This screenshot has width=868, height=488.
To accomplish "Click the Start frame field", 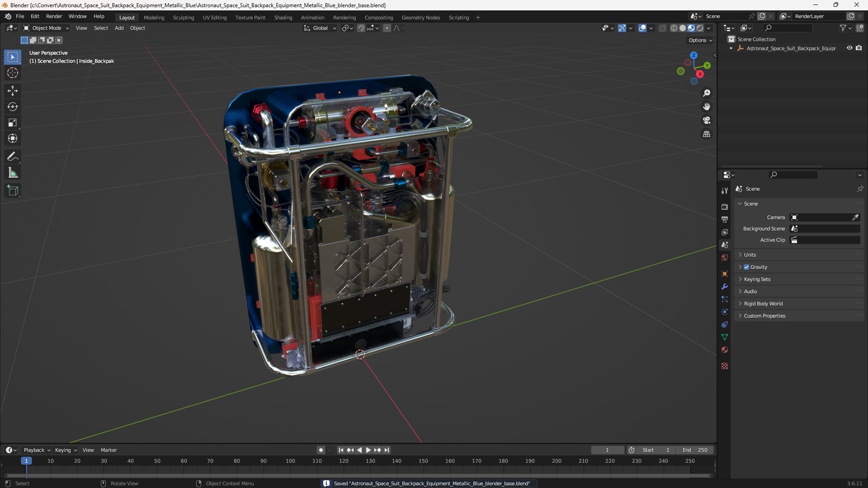I will coord(656,450).
